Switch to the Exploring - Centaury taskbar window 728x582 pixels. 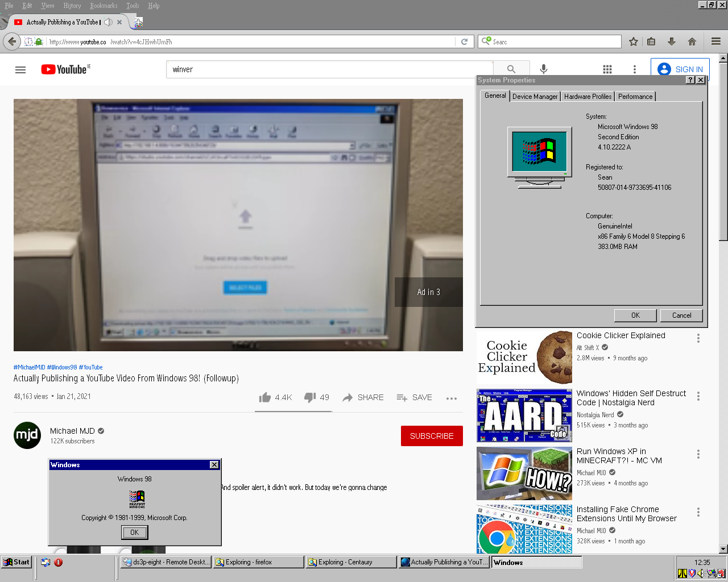[x=351, y=562]
